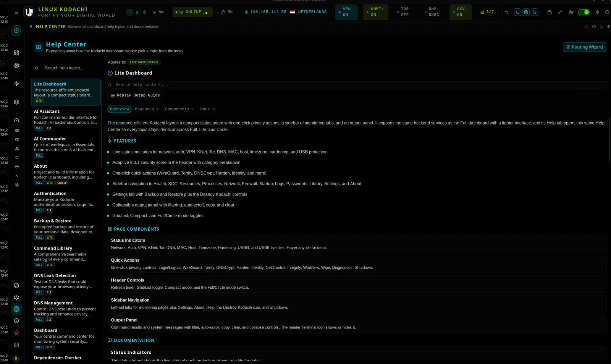This screenshot has height=364, width=611.
Task: Open the 5m refresh timer setting
Action: pos(158,12)
